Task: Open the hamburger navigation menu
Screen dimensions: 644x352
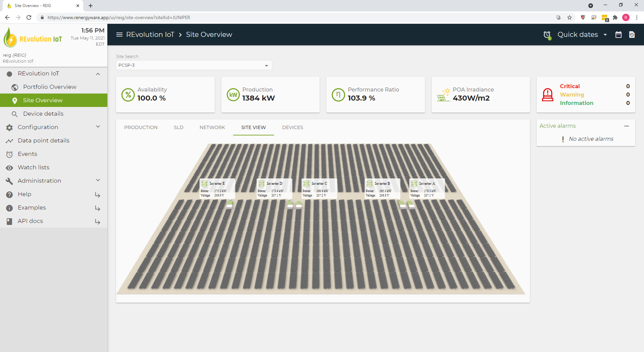Action: click(119, 35)
